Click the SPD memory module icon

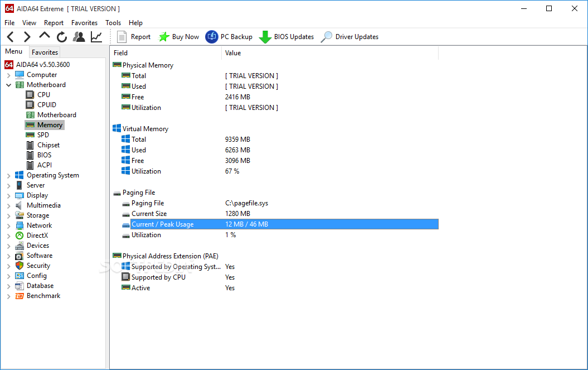(30, 135)
